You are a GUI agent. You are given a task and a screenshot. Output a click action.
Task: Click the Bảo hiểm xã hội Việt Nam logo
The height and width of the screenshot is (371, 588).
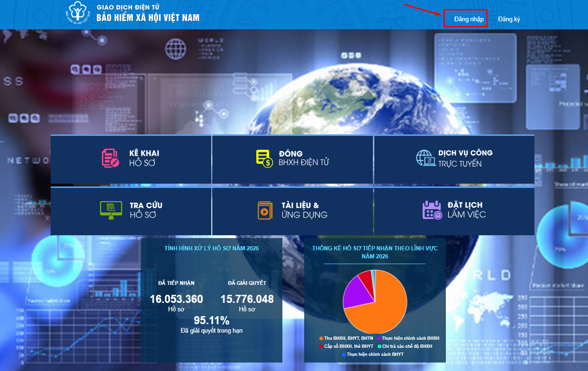[78, 14]
